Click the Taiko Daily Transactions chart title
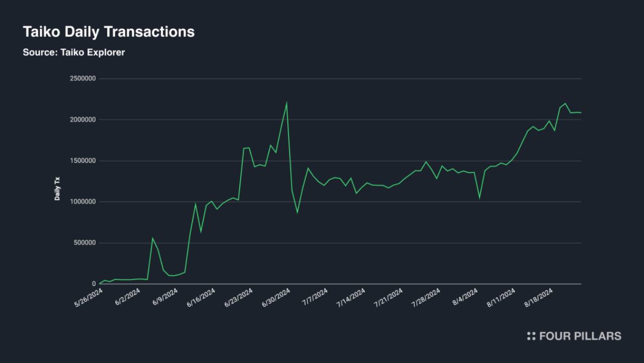The image size is (644, 363). click(x=109, y=32)
